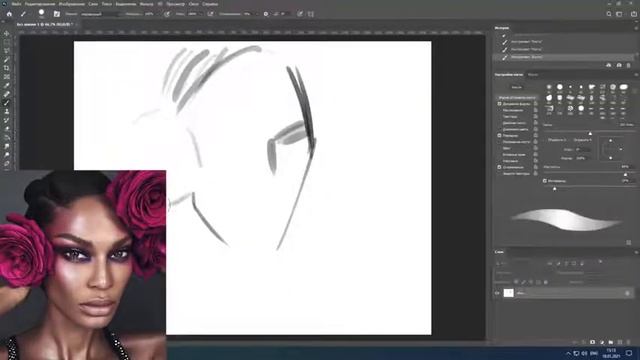Create new group folder icon in Layers panel

[x=611, y=342]
